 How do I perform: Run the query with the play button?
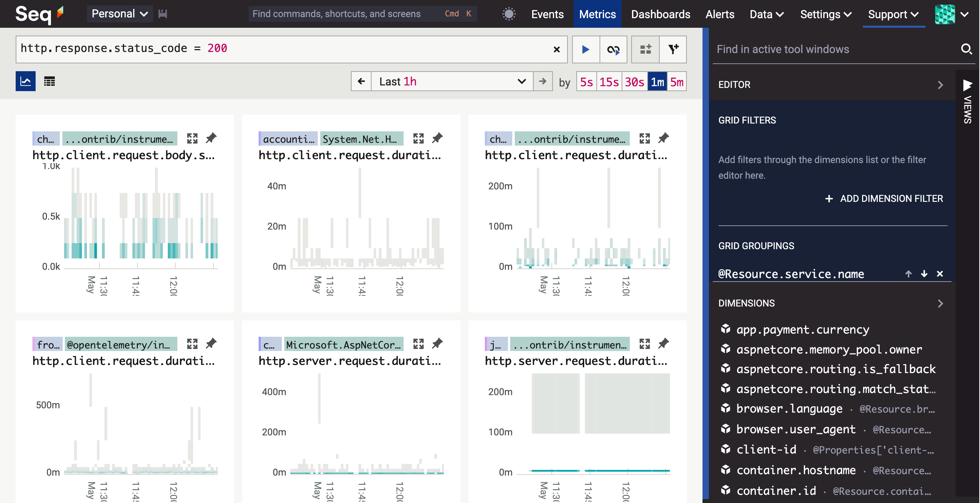coord(586,49)
